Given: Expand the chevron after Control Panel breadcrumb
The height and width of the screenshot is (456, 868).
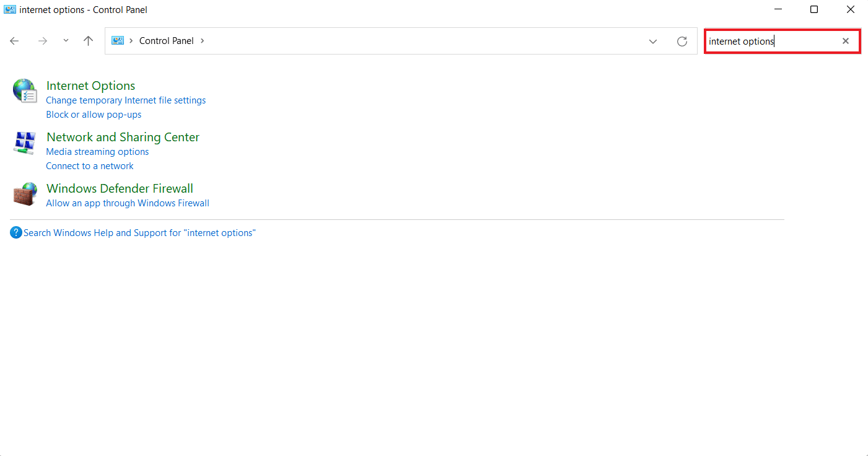Looking at the screenshot, I should 202,41.
